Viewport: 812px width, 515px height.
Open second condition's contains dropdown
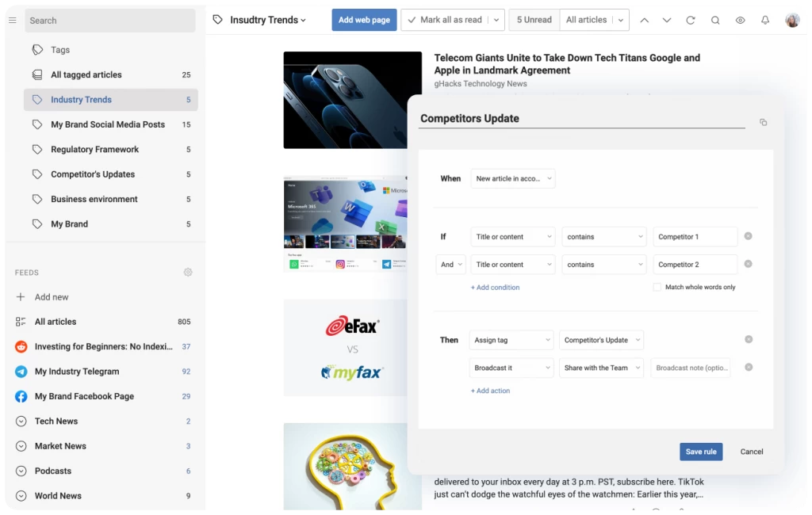click(x=603, y=265)
